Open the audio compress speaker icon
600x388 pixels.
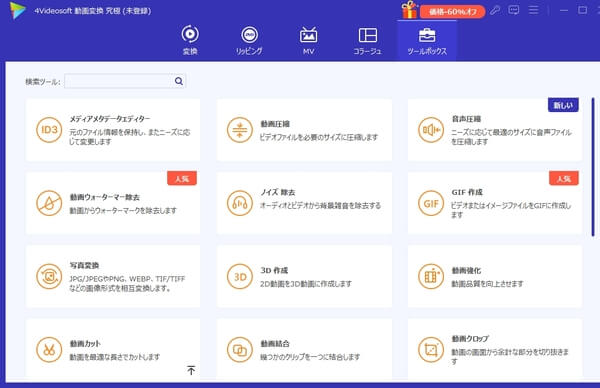pyautogui.click(x=430, y=130)
